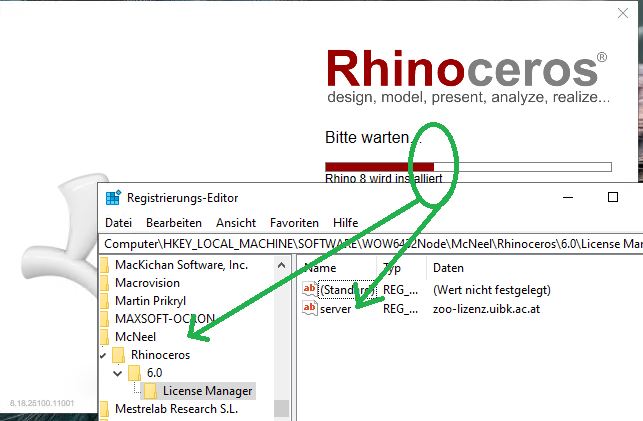Click the tree scrollbar up arrow
Image resolution: width=643 pixels, height=421 pixels.
pyautogui.click(x=281, y=265)
